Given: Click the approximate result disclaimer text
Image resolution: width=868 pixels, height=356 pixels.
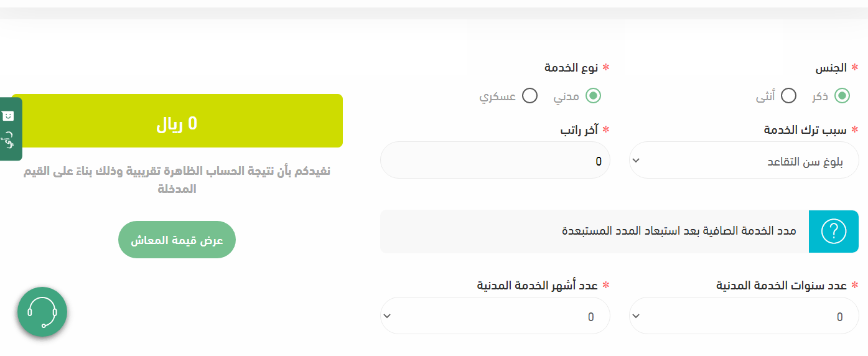Looking at the screenshot, I should (177, 179).
